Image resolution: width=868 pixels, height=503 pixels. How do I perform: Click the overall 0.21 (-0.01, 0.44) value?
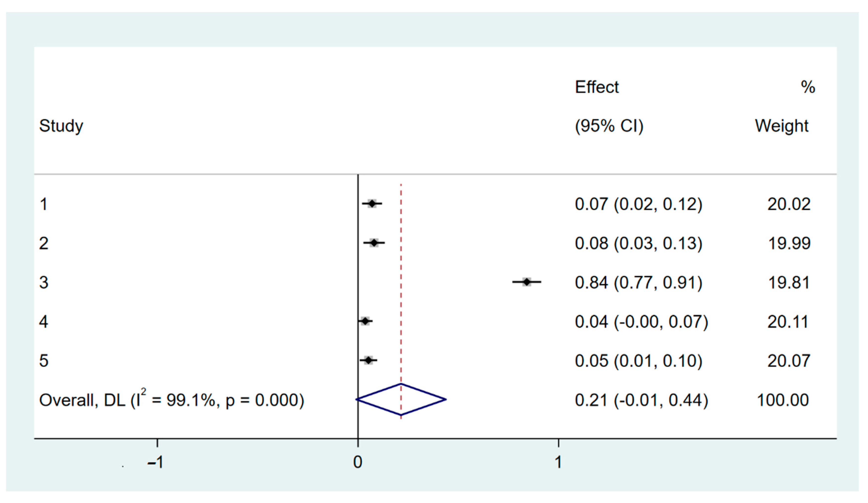pos(641,400)
